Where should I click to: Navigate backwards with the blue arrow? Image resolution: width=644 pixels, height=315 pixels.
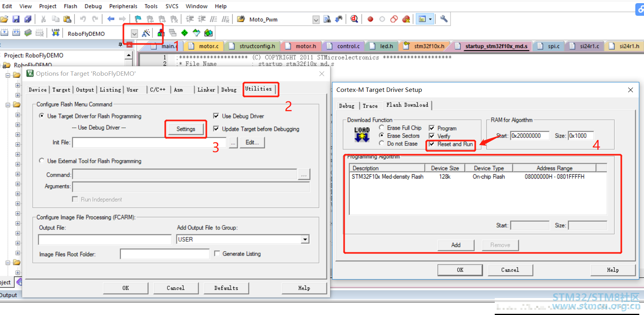(111, 19)
